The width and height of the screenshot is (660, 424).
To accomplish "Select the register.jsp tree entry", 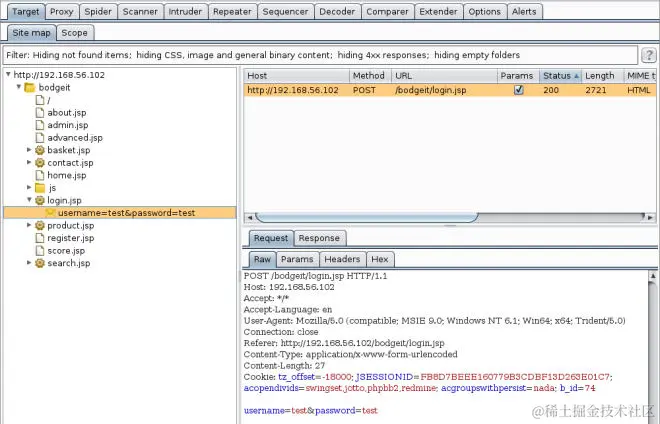I will 71,238.
